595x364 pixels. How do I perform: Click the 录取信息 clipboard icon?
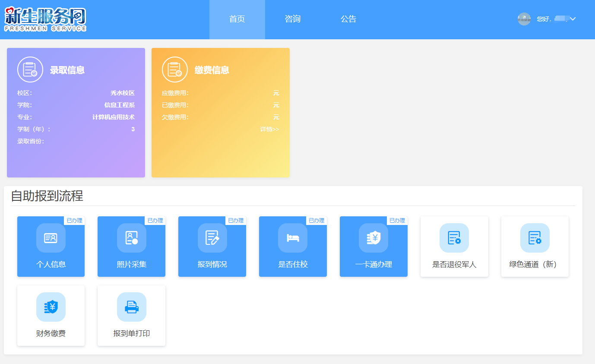click(30, 70)
